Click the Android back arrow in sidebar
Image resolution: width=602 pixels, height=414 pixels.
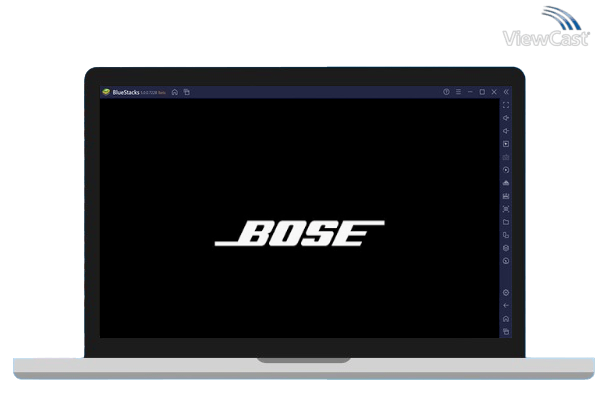click(506, 306)
